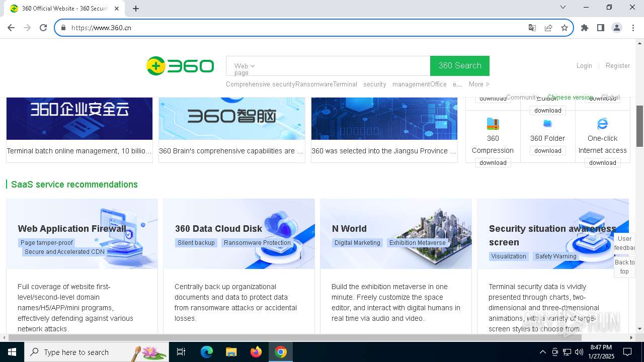The height and width of the screenshot is (362, 644).
Task: Download 360 Compression
Action: 493,163
